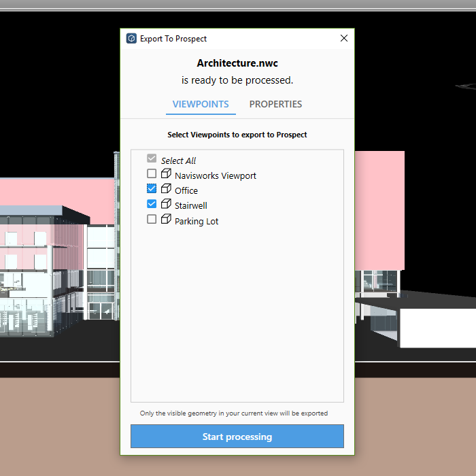Screen dimensions: 476x476
Task: Click the cube icon beside Office
Action: pos(166,188)
